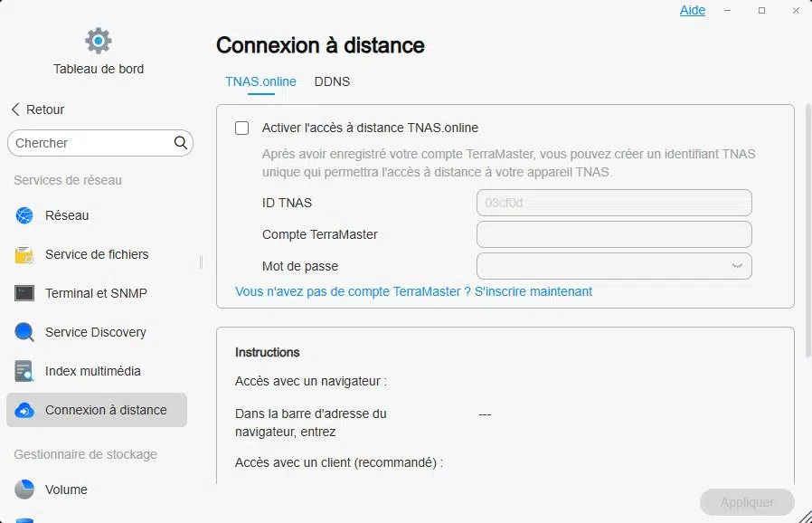Click the Index multimédia icon

tap(24, 371)
